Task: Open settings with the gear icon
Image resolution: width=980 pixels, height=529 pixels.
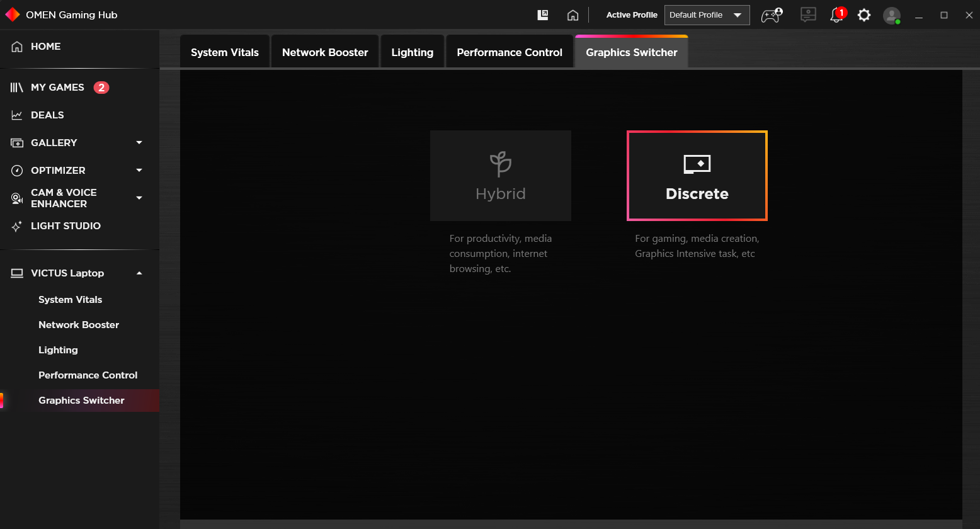Action: pos(864,15)
